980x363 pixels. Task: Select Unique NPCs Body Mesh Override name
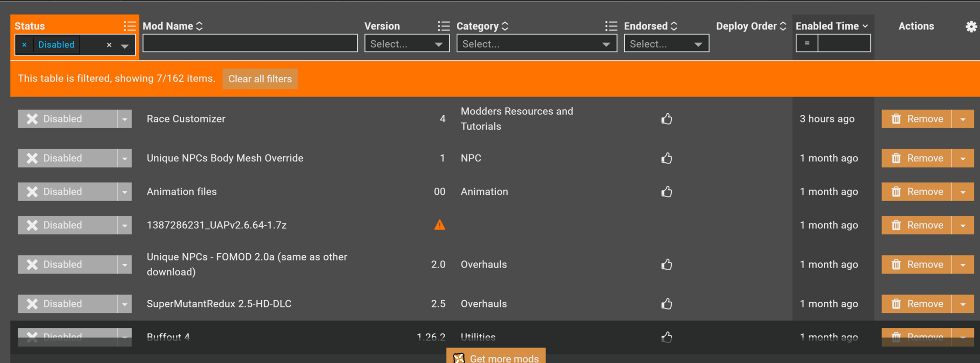click(225, 158)
